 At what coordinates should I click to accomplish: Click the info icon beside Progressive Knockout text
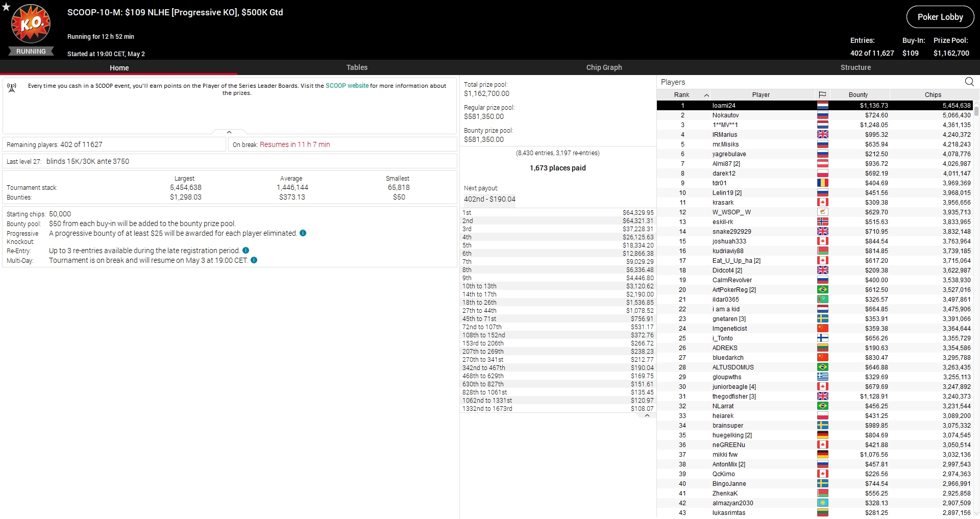(303, 233)
